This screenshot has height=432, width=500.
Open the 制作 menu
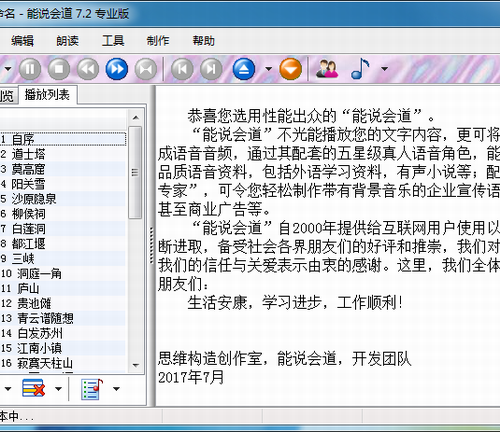(x=158, y=41)
